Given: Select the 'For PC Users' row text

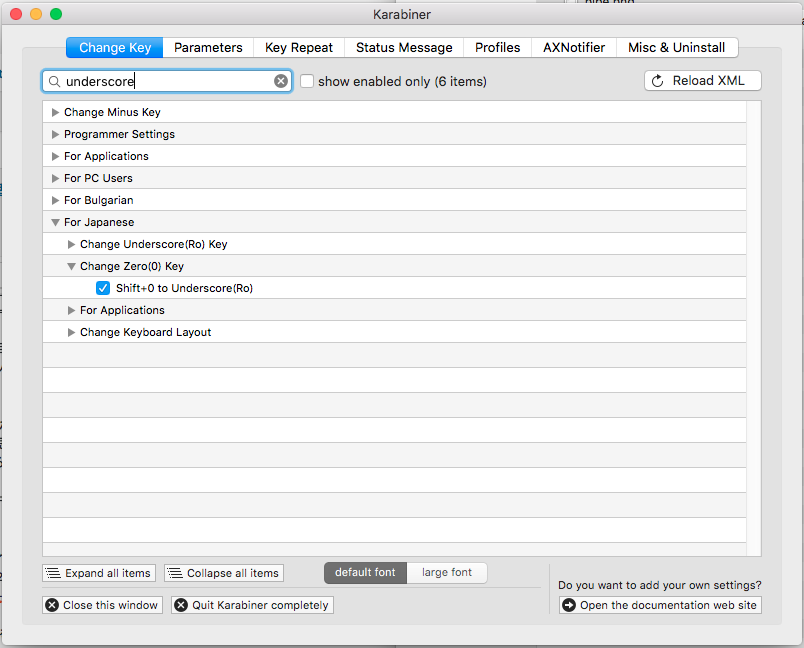Looking at the screenshot, I should (x=98, y=178).
